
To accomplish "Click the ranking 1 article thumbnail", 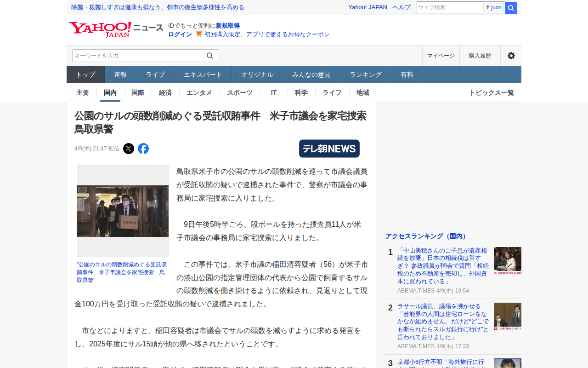I will 508,261.
